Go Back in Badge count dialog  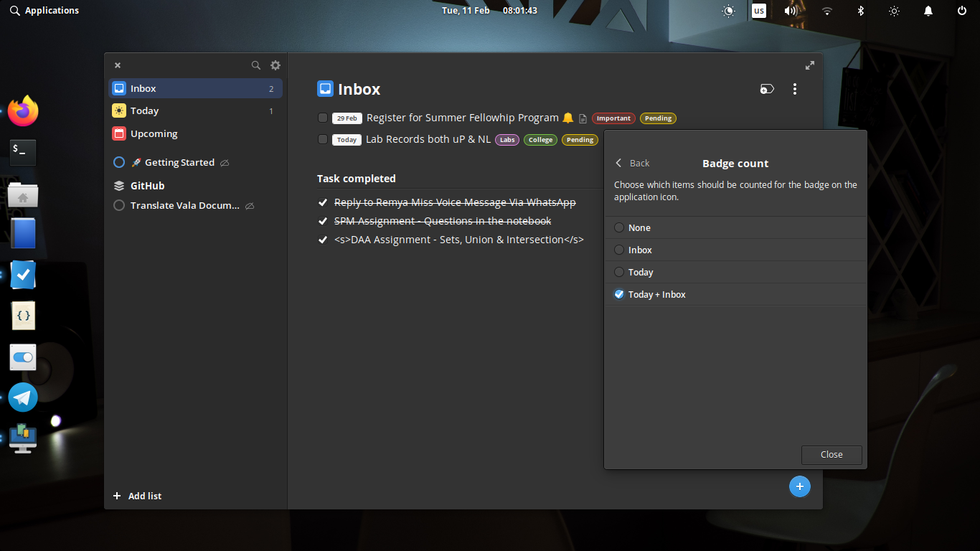632,163
